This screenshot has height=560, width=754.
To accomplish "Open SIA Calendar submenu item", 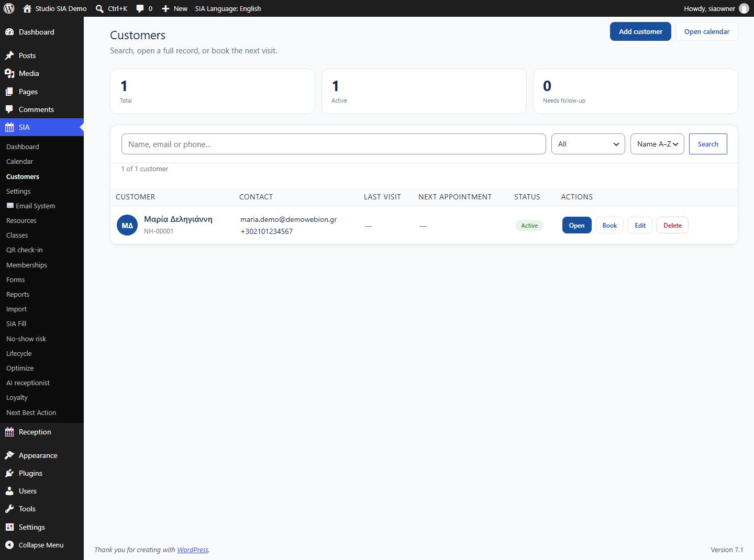I will pos(19,161).
